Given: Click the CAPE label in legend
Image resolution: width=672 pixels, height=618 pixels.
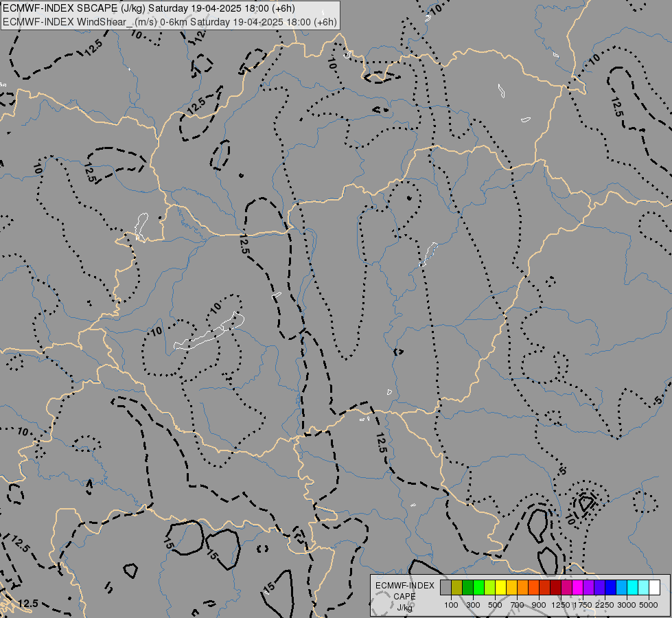Looking at the screenshot, I should pyautogui.click(x=404, y=597).
